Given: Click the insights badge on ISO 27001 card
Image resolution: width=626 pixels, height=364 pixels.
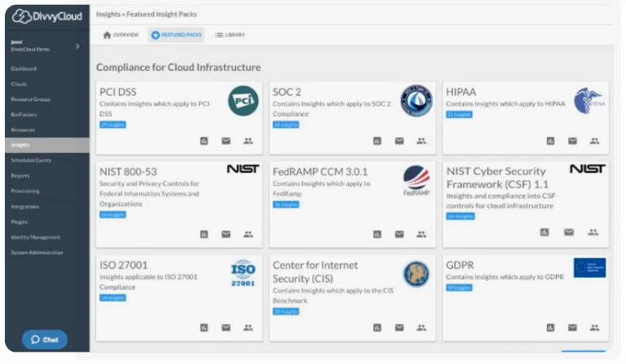Looking at the screenshot, I should [112, 298].
